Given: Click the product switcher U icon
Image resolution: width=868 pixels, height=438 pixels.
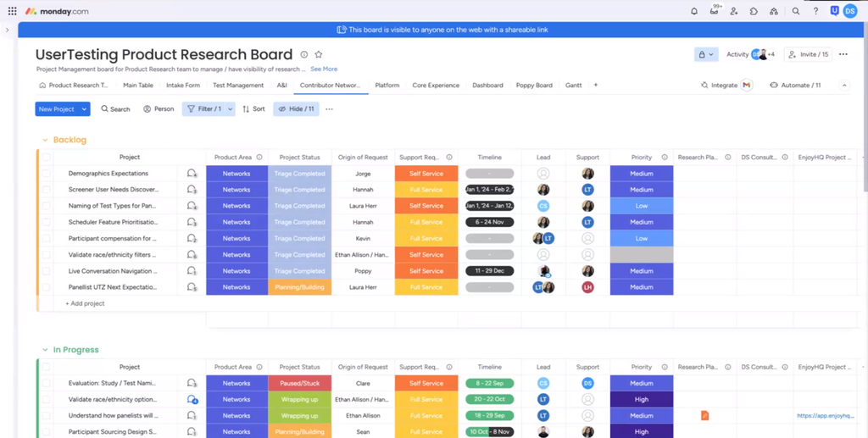Looking at the screenshot, I should pyautogui.click(x=835, y=10).
